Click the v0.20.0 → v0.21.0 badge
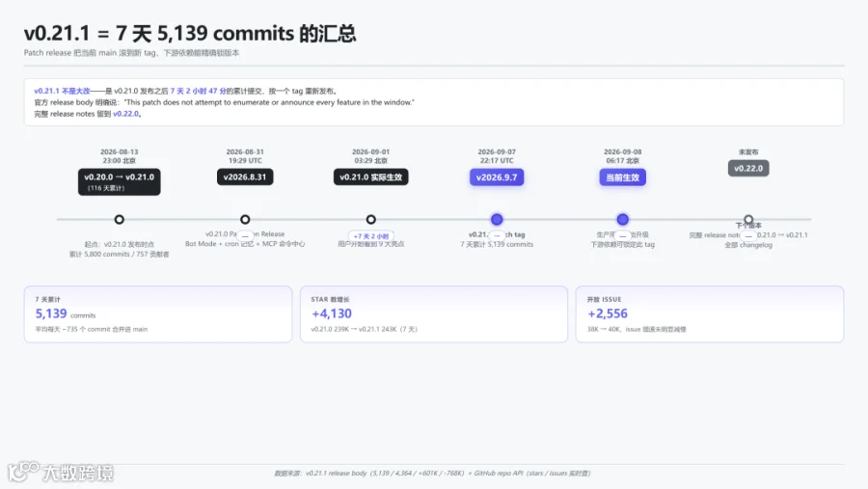Image resolution: width=868 pixels, height=489 pixels. 119,181
